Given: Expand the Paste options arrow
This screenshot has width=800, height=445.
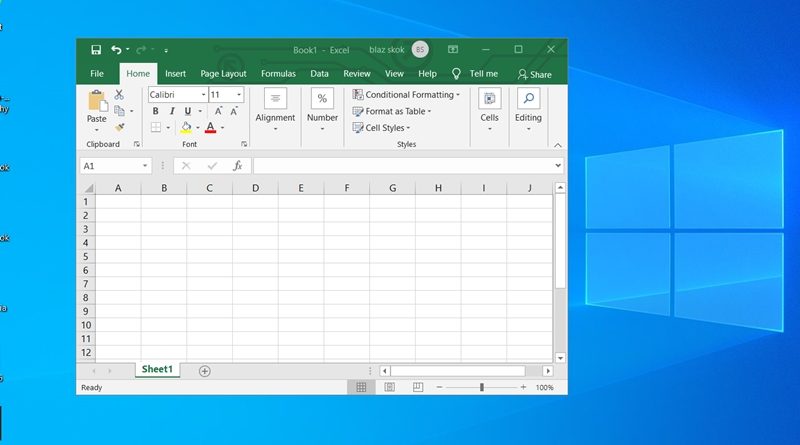Looking at the screenshot, I should tap(96, 130).
